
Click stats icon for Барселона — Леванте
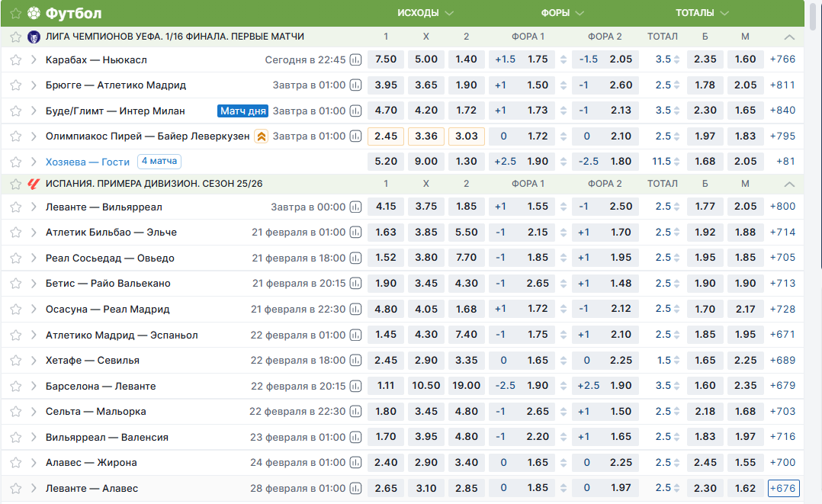(x=355, y=386)
